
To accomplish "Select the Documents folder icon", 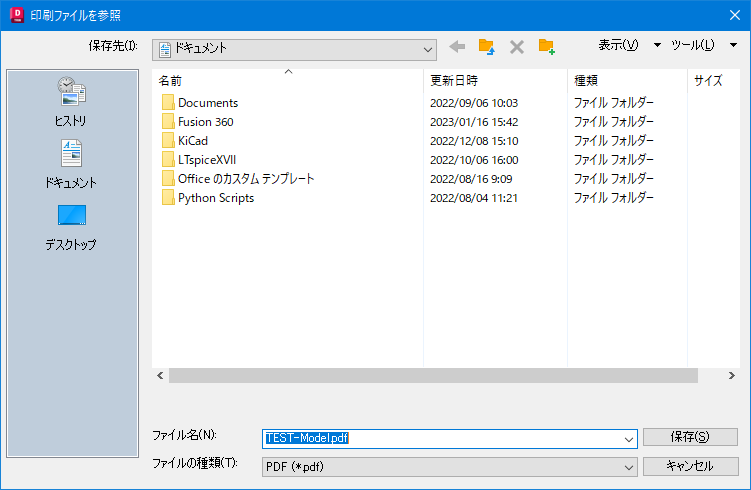I will pyautogui.click(x=168, y=103).
